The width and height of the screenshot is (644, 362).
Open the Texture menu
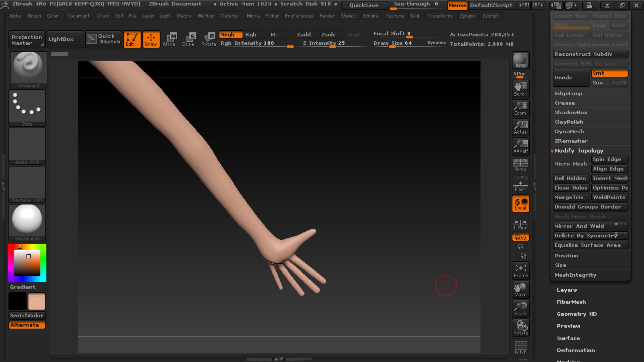tap(394, 16)
